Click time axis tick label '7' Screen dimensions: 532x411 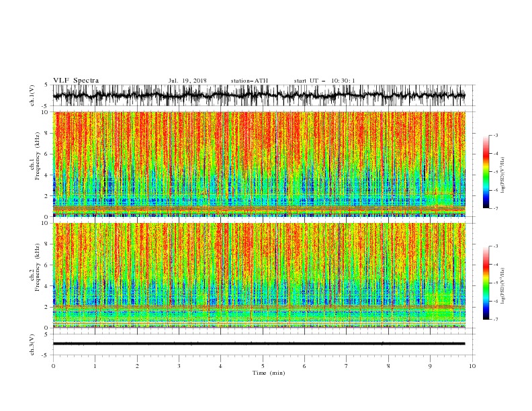click(x=347, y=366)
